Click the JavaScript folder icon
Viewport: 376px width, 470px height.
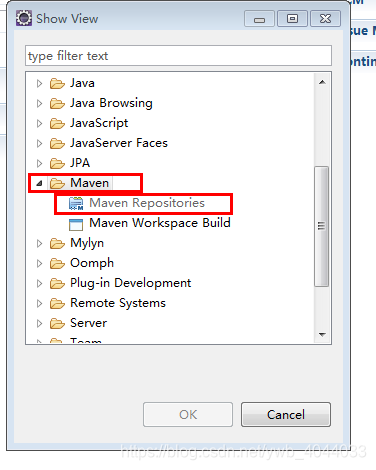57,123
